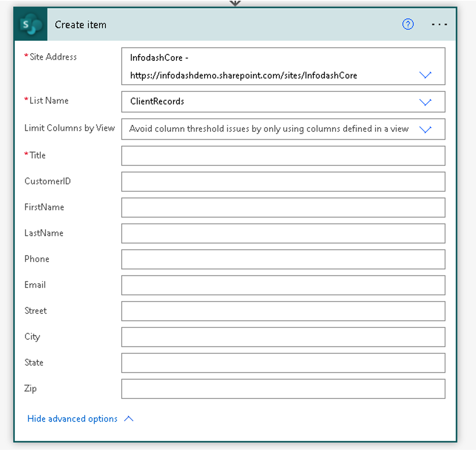Collapse with Hide advanced options link
Screen dimensions: 476x451
tap(72, 419)
